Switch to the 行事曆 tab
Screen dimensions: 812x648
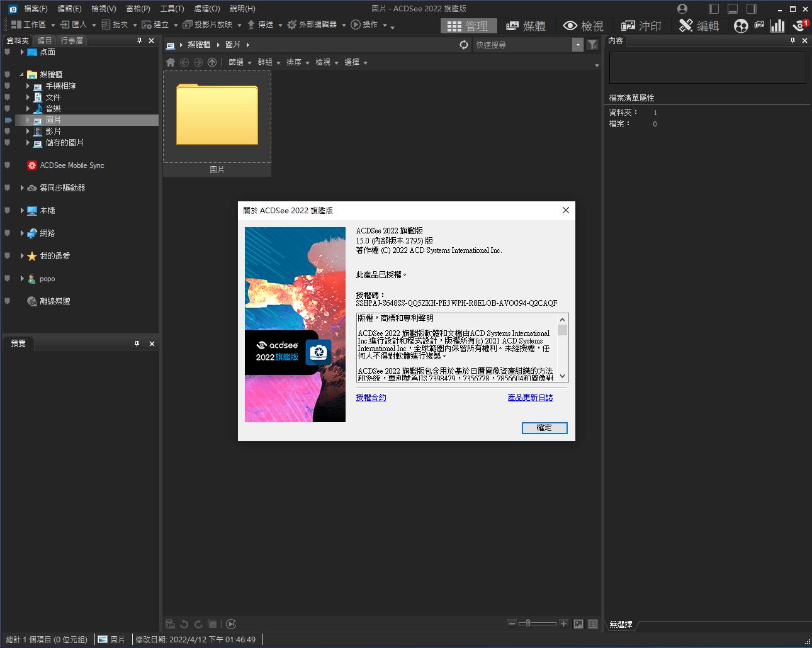click(72, 40)
